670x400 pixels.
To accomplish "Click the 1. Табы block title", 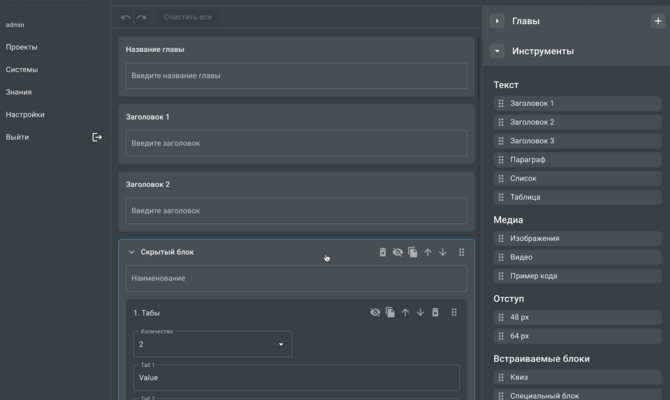I will click(x=147, y=313).
